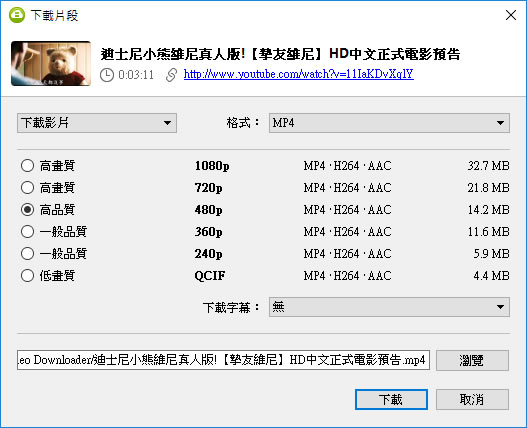Click the 下載字幕 label text

click(x=231, y=307)
